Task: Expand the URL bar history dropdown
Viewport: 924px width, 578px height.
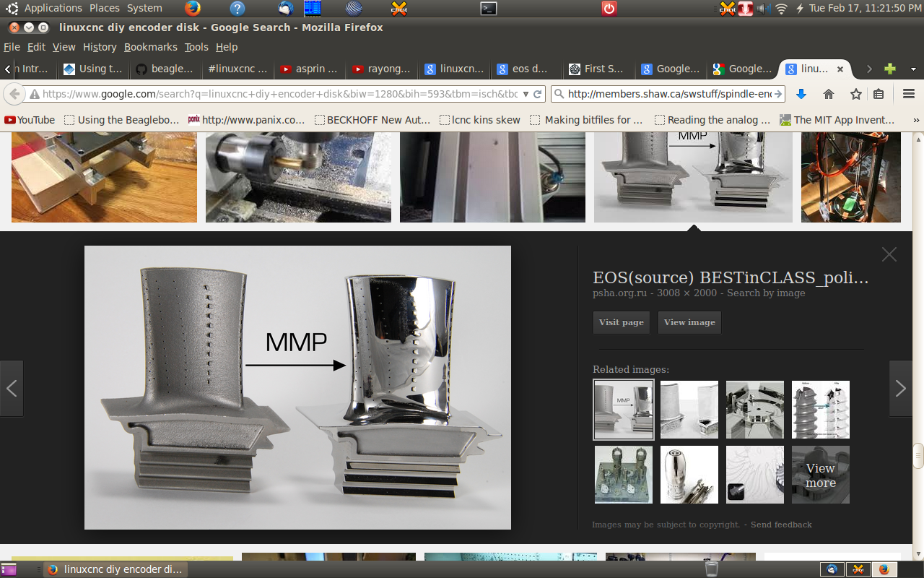Action: [x=526, y=94]
